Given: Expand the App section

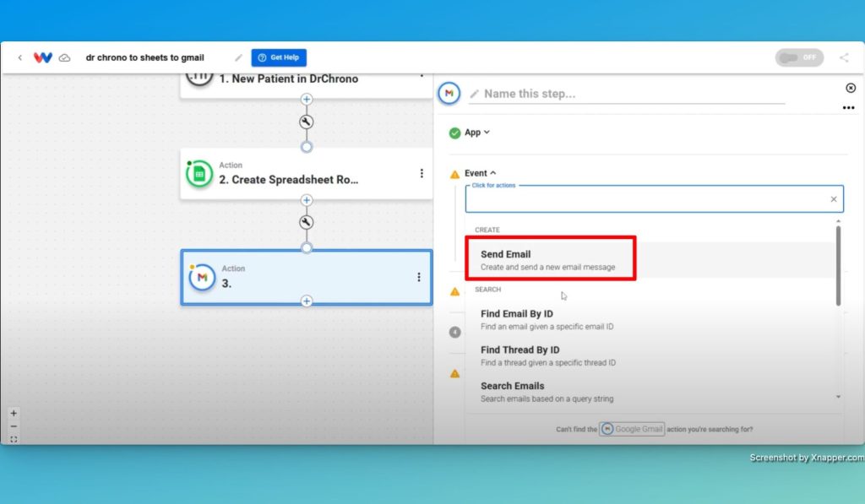Looking at the screenshot, I should (x=476, y=133).
